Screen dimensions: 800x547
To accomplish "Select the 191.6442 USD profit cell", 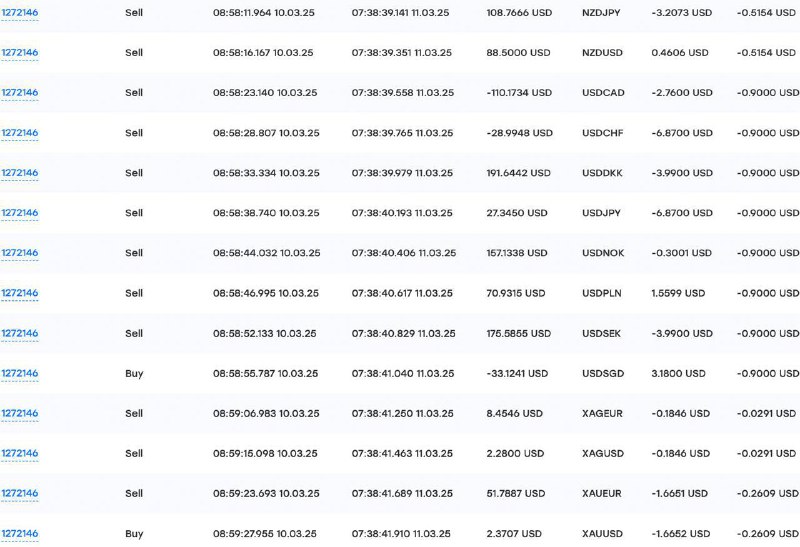I will 518,173.
